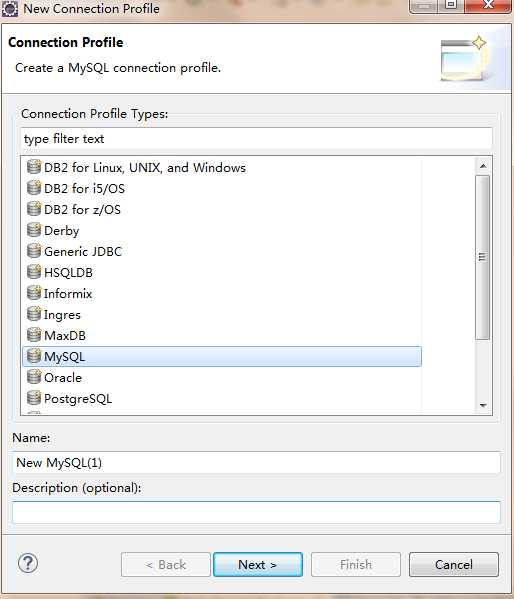
Task: Click the disabled Finish button
Action: (x=356, y=564)
